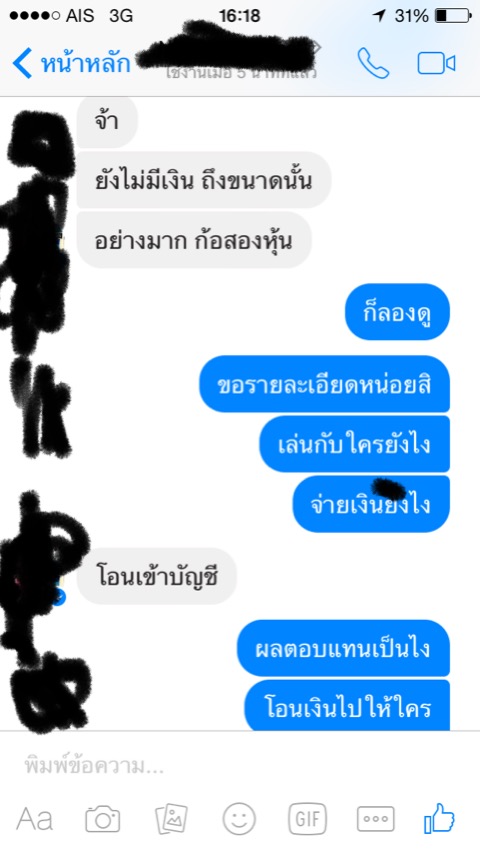Select the message 'ยังไม่มีเงิน ถึงขนาดนั้น'
Viewport: 480px width, 852px height.
[204, 180]
